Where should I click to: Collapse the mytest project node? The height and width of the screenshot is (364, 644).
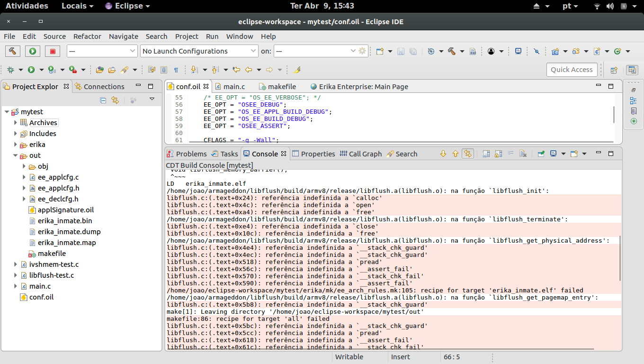click(x=7, y=112)
